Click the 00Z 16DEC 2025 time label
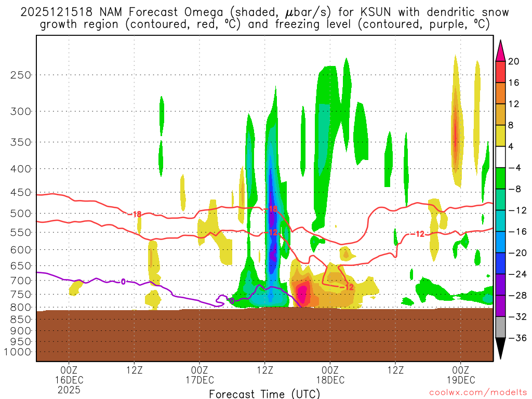 point(69,380)
